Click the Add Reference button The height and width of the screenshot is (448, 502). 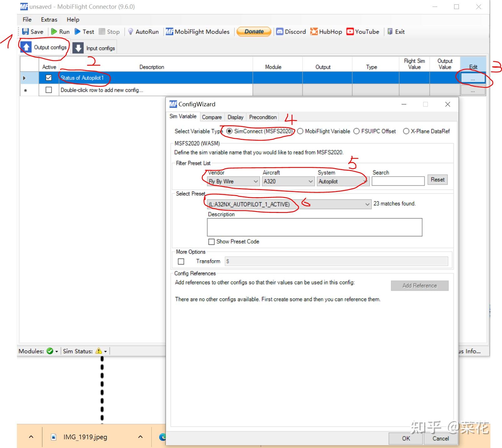[x=419, y=285]
